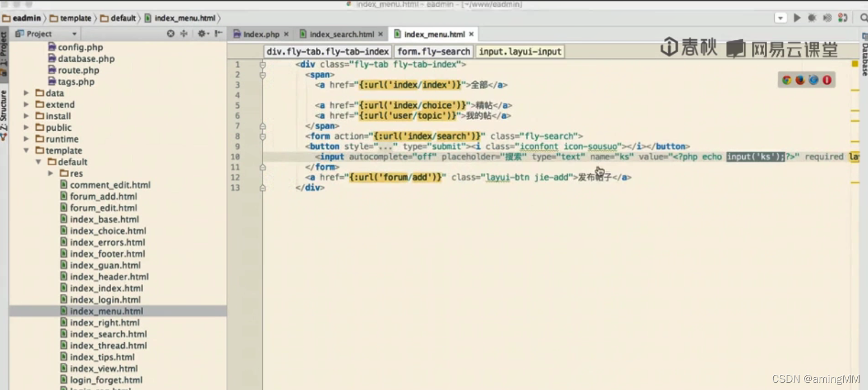The width and height of the screenshot is (868, 390).
Task: Select tags.php in the project tree
Action: (71, 81)
